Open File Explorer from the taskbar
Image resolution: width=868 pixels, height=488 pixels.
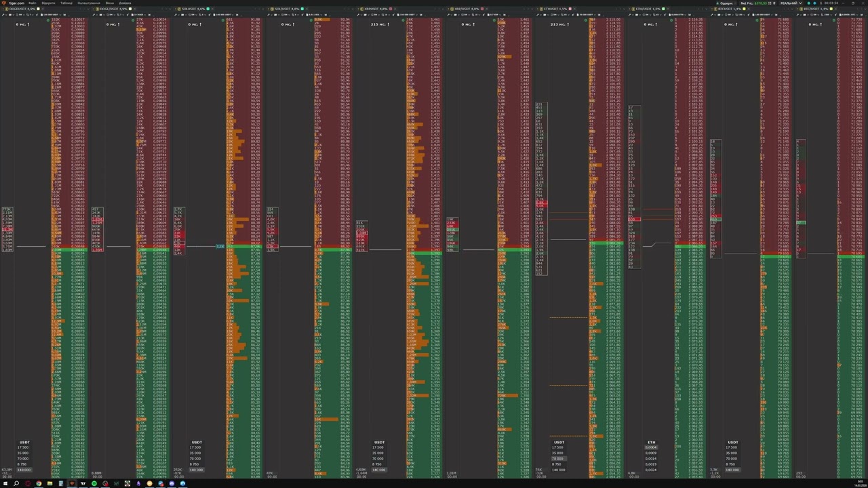point(50,483)
